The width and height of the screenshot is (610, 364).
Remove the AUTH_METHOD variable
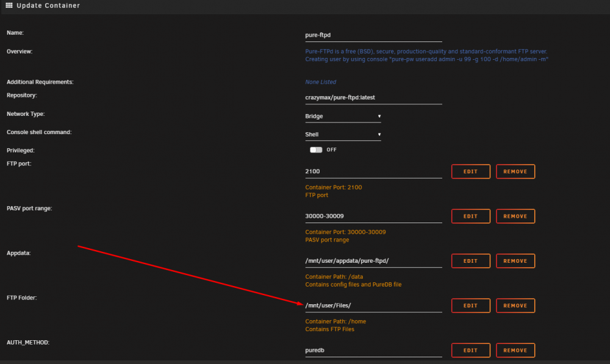coord(515,351)
